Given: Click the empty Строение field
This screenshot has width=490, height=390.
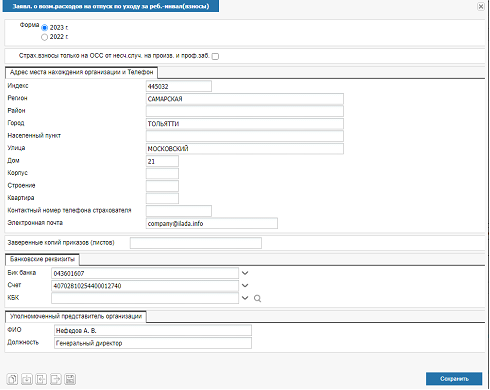Looking at the screenshot, I should point(162,186).
